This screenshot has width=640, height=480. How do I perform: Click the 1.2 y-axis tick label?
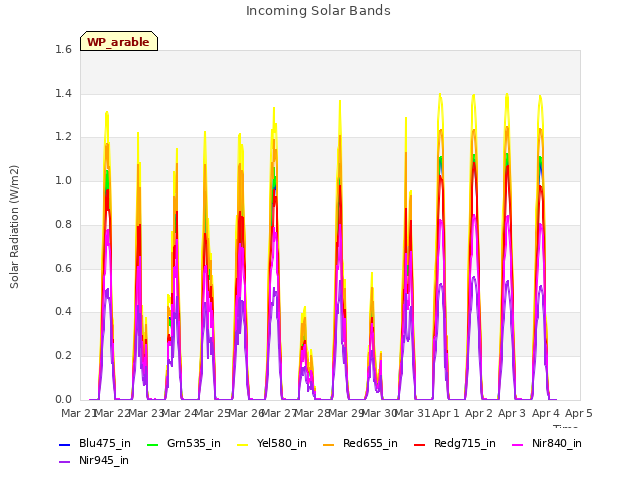tap(63, 137)
